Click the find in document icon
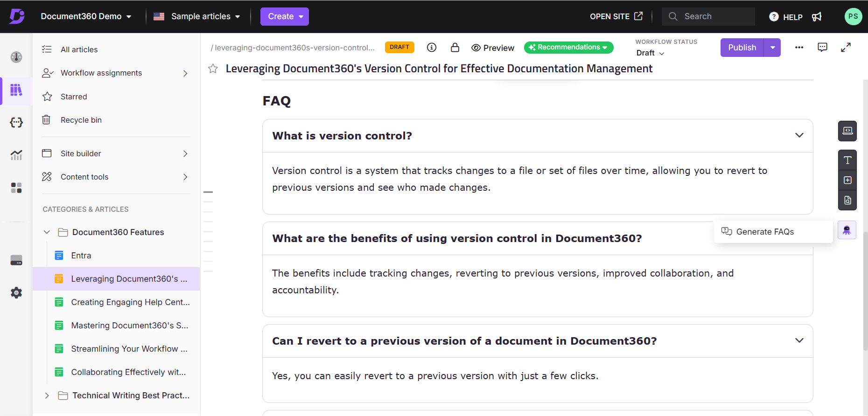The height and width of the screenshot is (416, 868). 847,201
